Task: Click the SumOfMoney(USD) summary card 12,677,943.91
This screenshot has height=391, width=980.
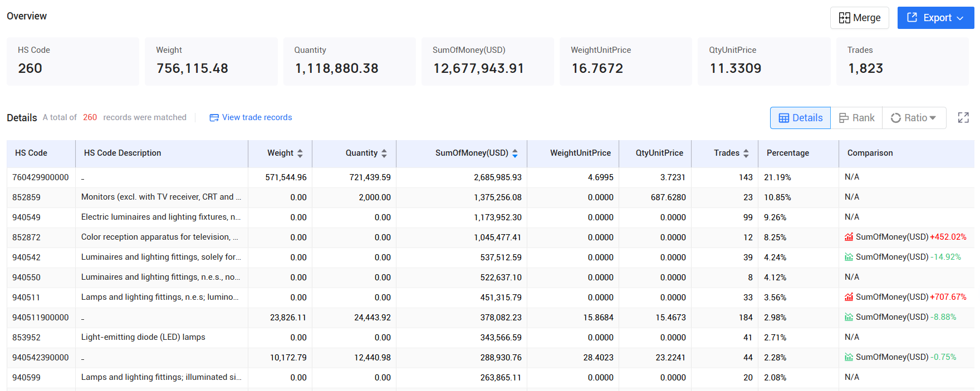Action: point(487,61)
